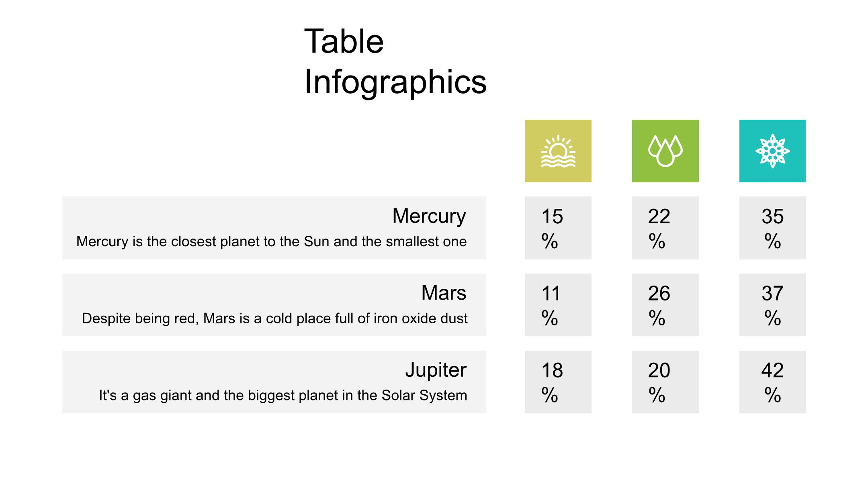The width and height of the screenshot is (868, 488).
Task: Click the 37% cell in Mars row
Action: tap(772, 305)
